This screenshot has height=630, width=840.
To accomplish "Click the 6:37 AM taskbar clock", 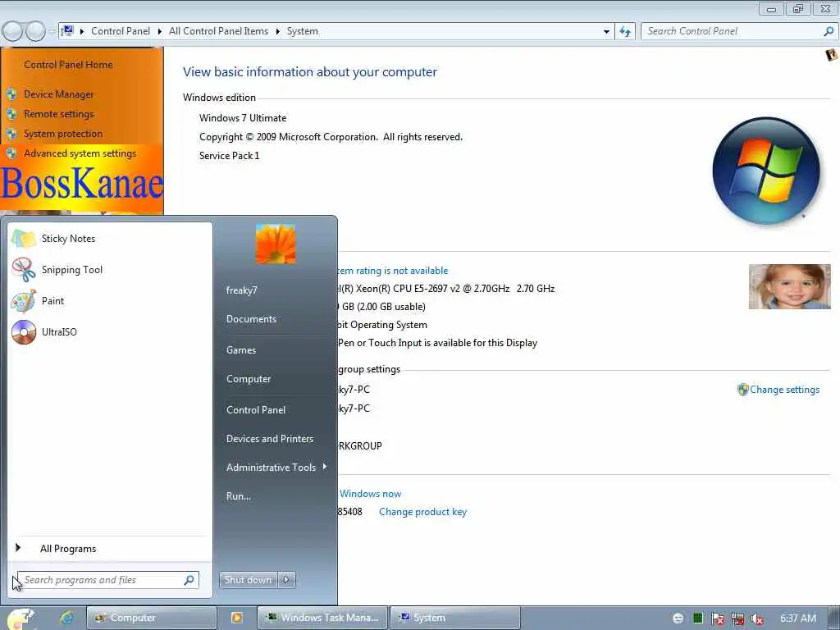I will coord(797,619).
